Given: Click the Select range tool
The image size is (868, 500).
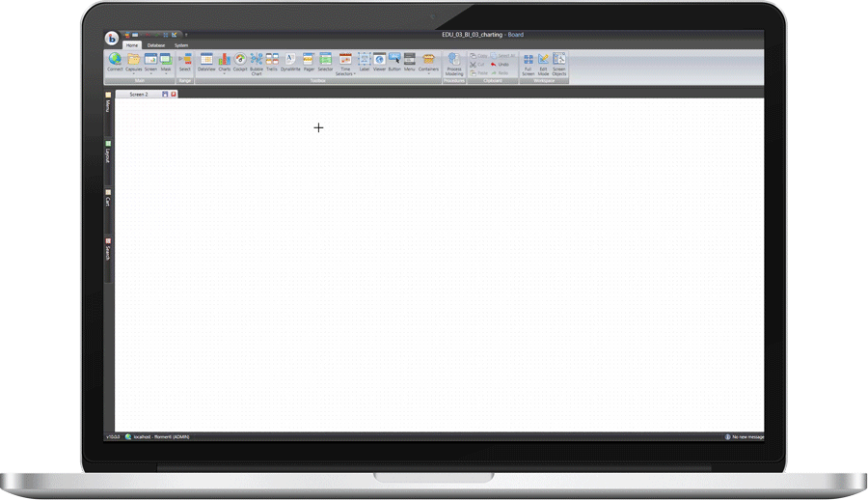Looking at the screenshot, I should coord(185,62).
